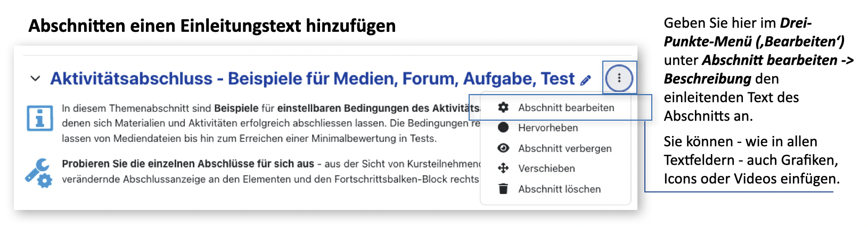Click the move arrows icon beside Verschieben
868x227 pixels.
point(503,169)
